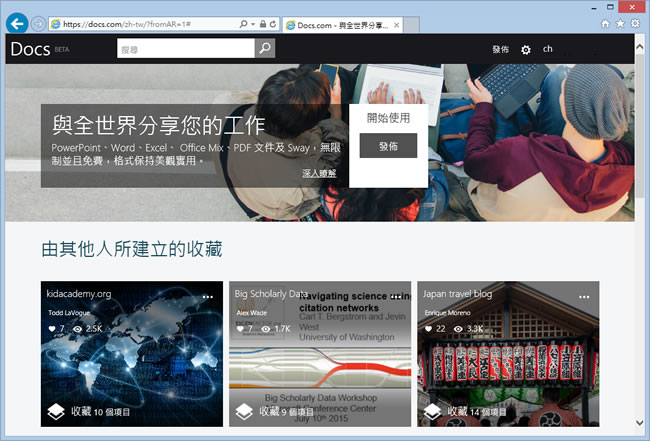This screenshot has width=650, height=441.
Task: Click the magnifier search button in Docs header
Action: pyautogui.click(x=264, y=47)
